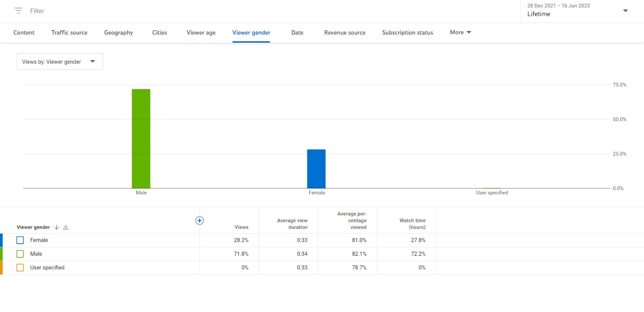Viewport: 644px width, 312px height.
Task: Click the User specified axis label under chart
Action: point(492,193)
